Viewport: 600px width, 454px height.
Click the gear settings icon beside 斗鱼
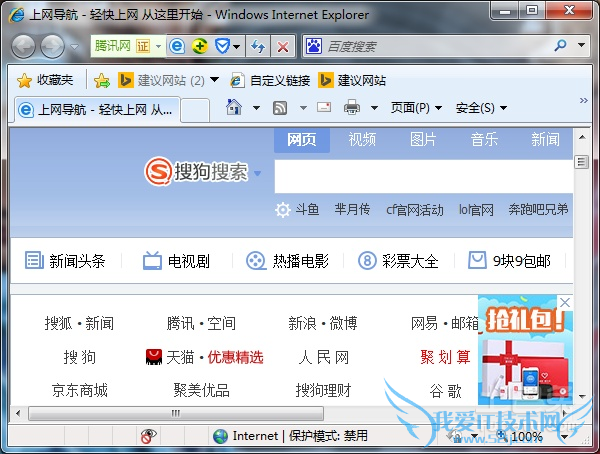click(283, 210)
